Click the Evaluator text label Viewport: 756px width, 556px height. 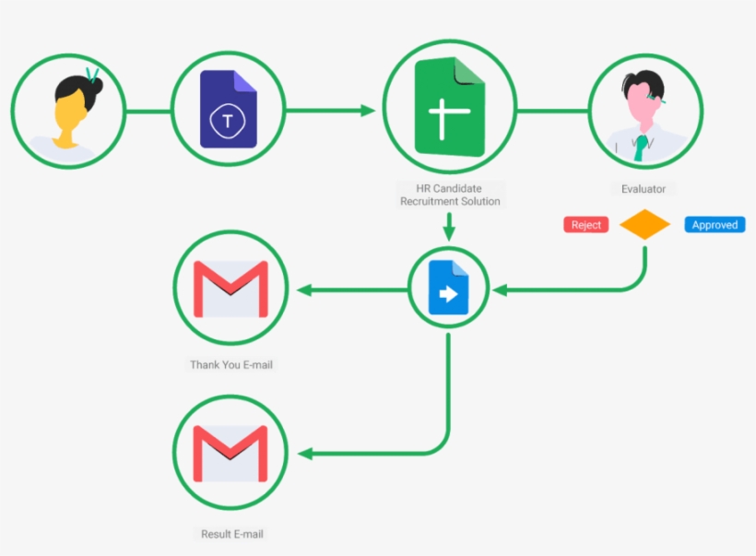point(644,188)
